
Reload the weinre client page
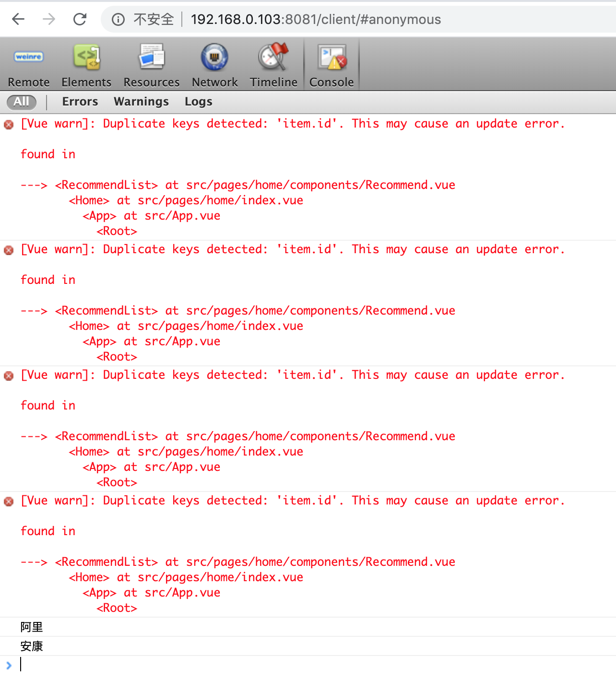pos(80,19)
